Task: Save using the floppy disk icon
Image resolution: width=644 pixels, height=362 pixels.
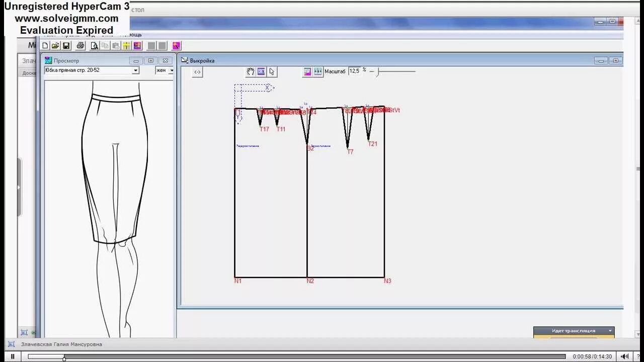Action: 66,46
